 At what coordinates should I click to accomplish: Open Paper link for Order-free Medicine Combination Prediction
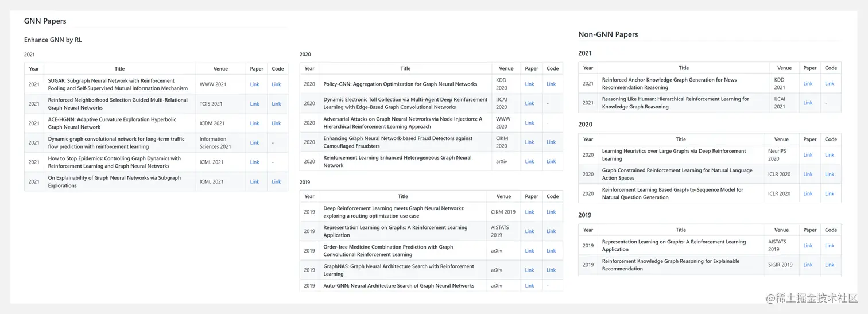(x=529, y=251)
